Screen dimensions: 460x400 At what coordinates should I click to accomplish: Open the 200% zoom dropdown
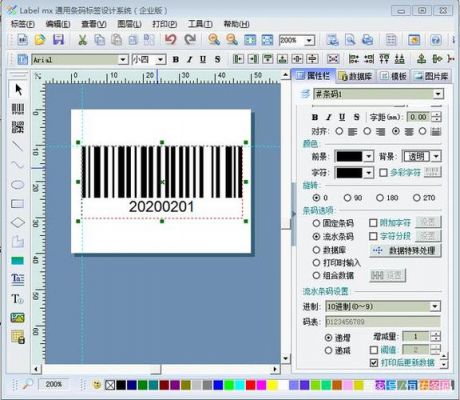309,41
